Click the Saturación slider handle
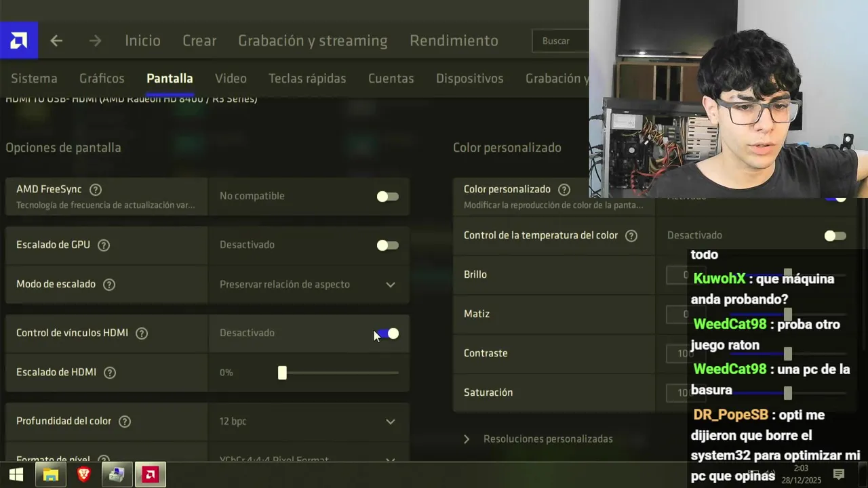Image resolution: width=868 pixels, height=488 pixels. click(x=787, y=393)
